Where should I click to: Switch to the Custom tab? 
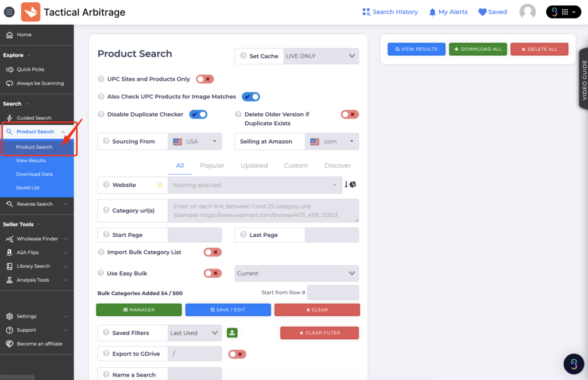pos(296,166)
